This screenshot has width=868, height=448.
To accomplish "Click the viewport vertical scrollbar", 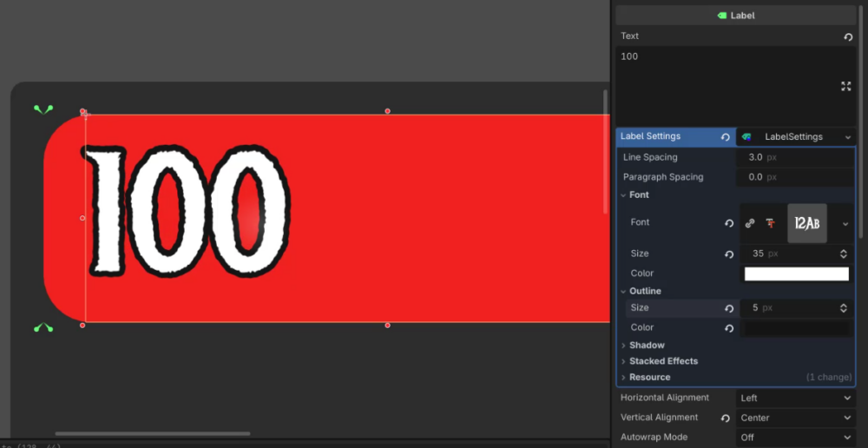I will [605, 152].
